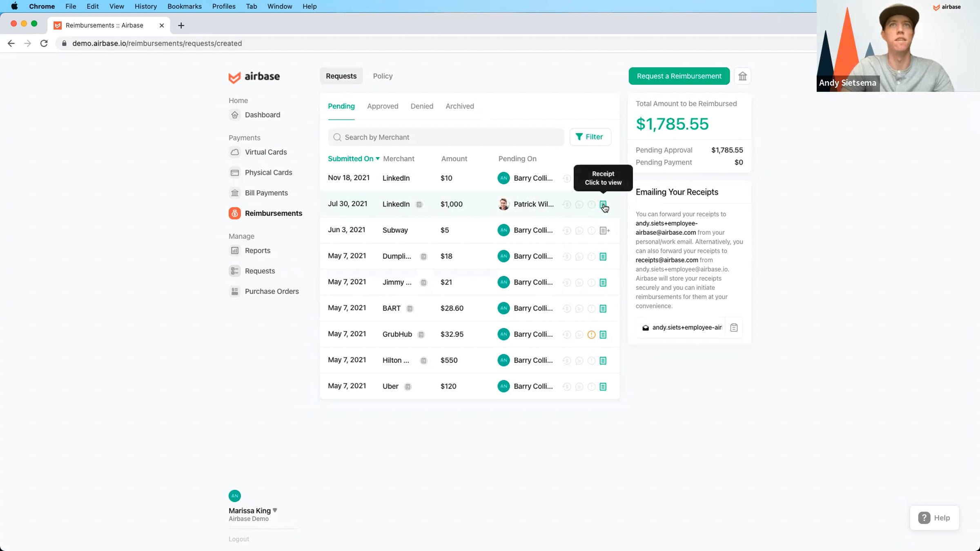Click the Logout link
This screenshot has height=551, width=980.
coord(239,539)
